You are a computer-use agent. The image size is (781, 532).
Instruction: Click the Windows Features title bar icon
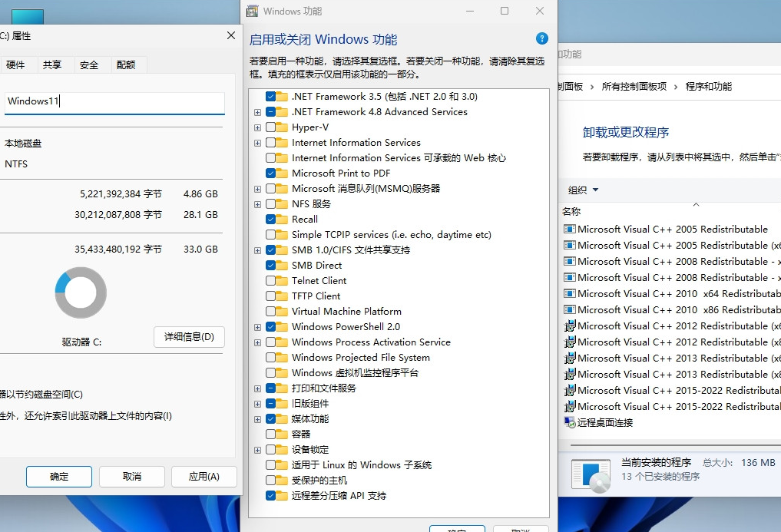point(253,11)
